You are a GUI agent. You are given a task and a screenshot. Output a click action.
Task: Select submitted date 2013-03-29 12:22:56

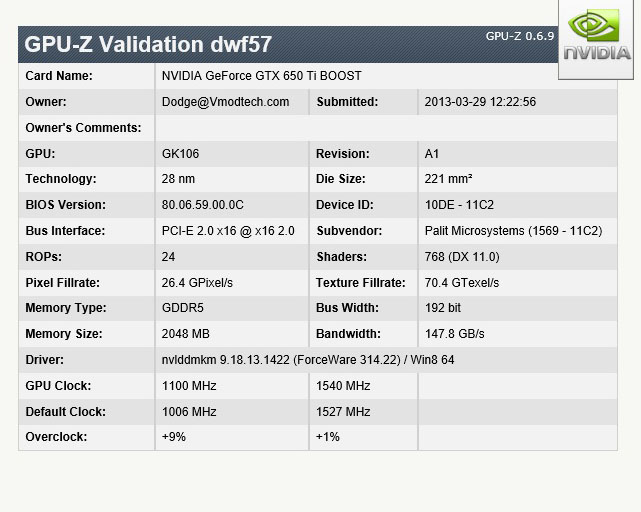coord(480,102)
